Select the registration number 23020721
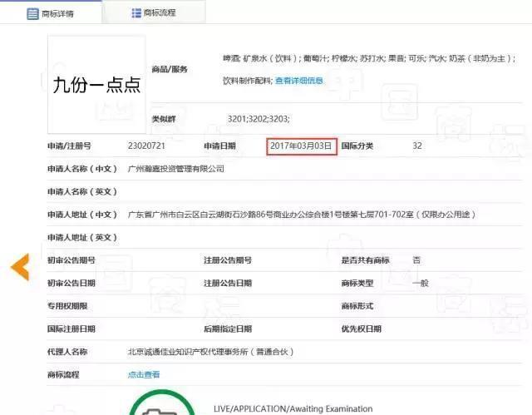This screenshot has width=532, height=415. (146, 146)
